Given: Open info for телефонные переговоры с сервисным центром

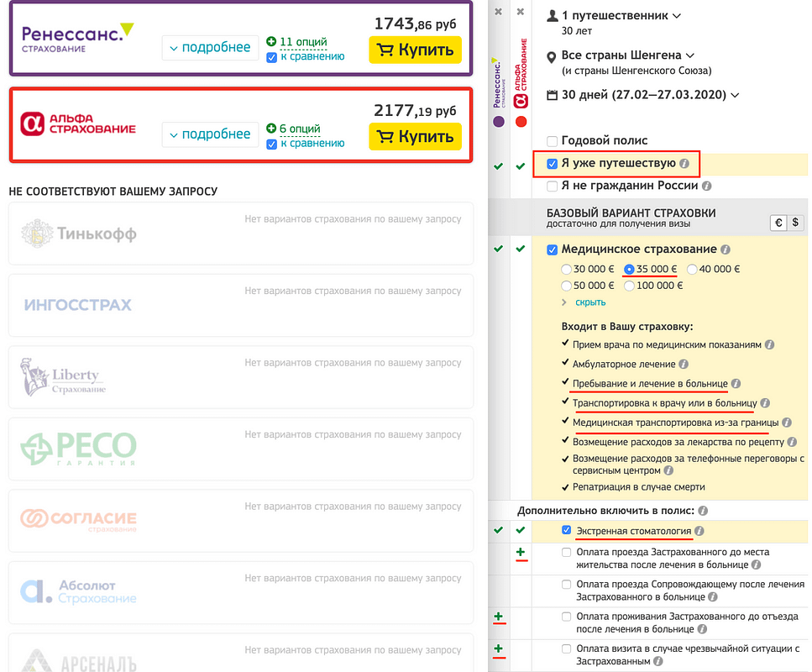Looking at the screenshot, I should tap(668, 470).
